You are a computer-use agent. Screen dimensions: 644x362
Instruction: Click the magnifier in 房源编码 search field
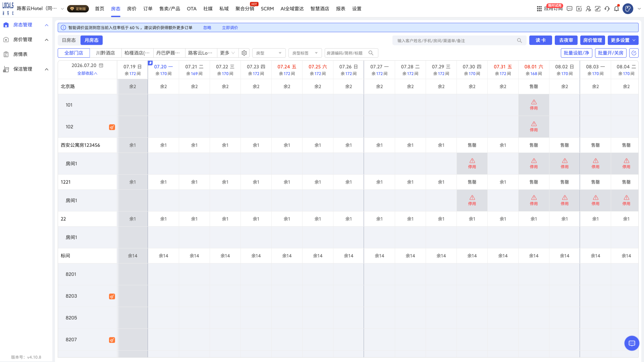(371, 53)
